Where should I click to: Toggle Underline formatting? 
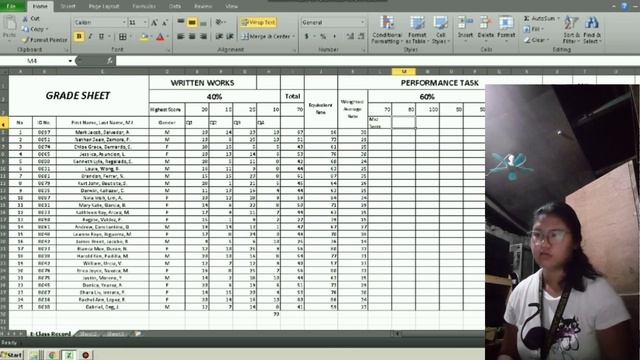click(x=101, y=36)
